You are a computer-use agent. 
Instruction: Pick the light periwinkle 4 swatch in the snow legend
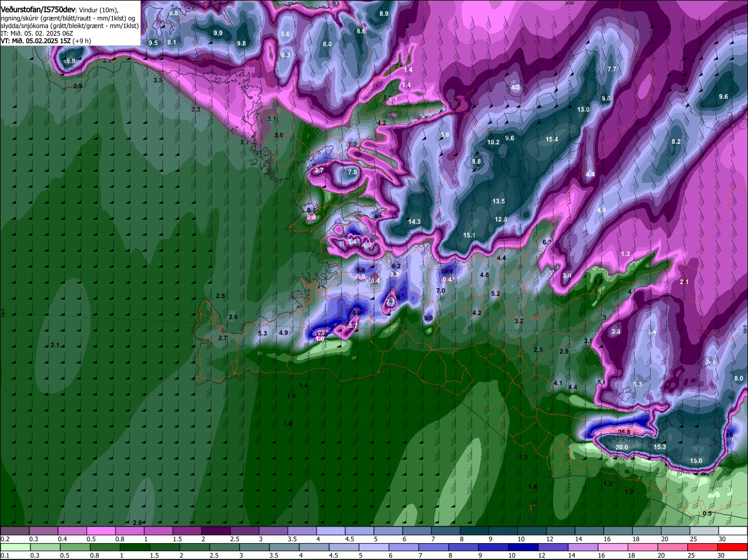[331, 531]
